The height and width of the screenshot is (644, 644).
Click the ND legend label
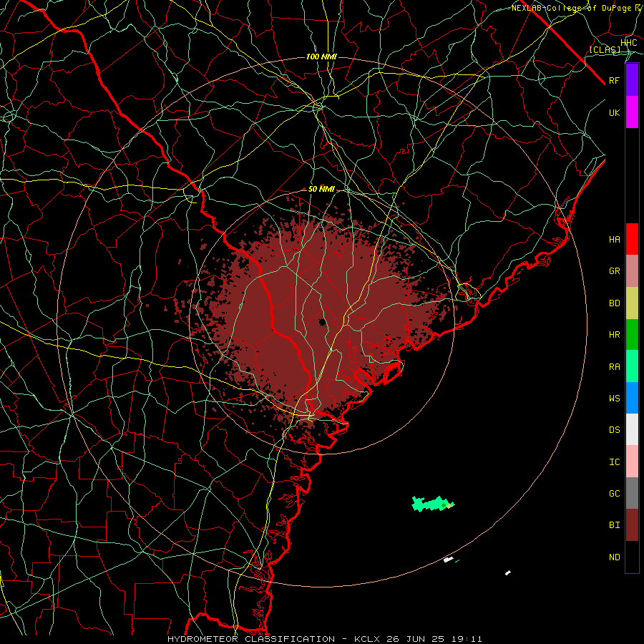coord(615,557)
